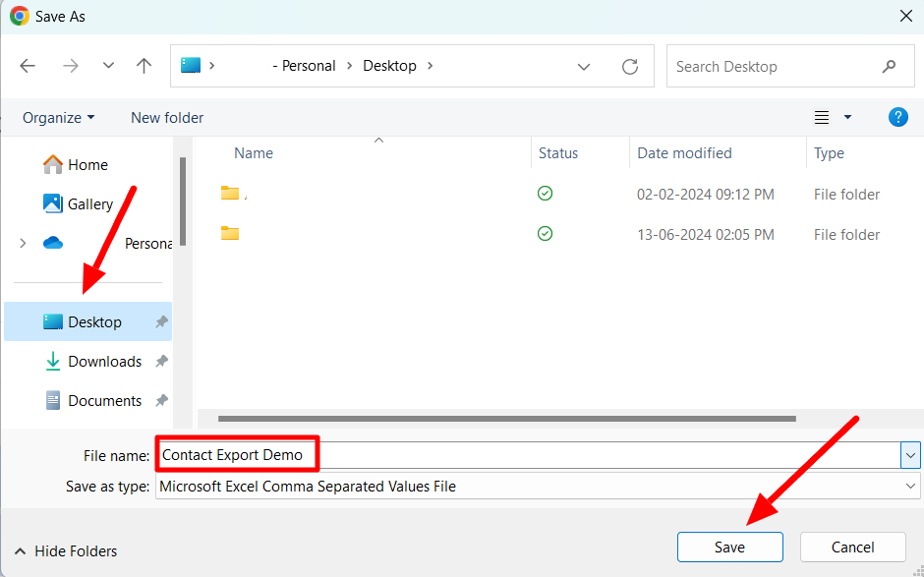Click the Search Desktop field
The width and height of the screenshot is (924, 577).
(x=790, y=67)
